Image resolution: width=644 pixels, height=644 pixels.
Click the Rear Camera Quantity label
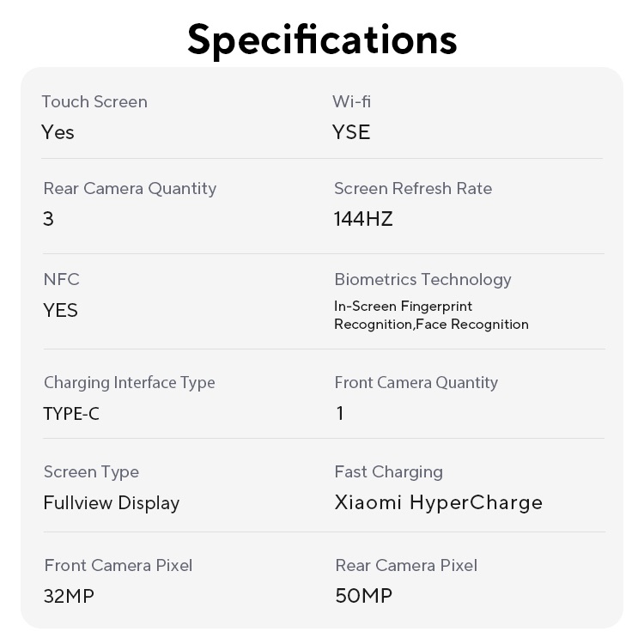pyautogui.click(x=130, y=188)
